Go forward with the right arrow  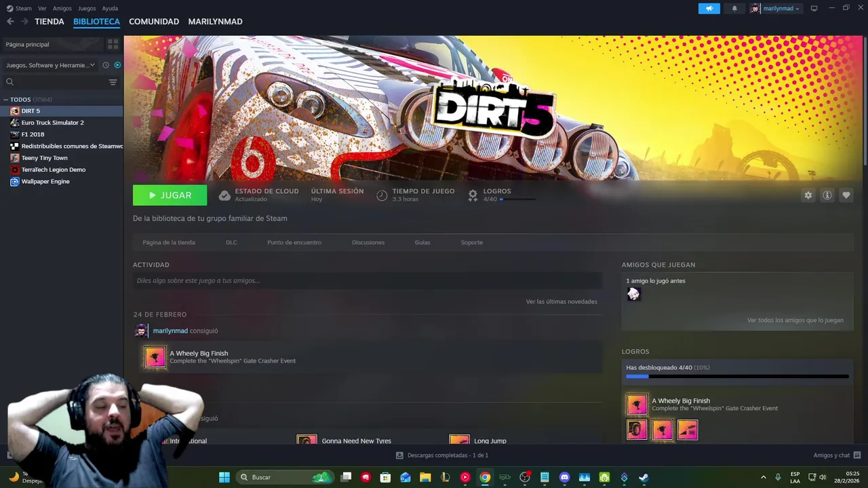click(x=24, y=22)
